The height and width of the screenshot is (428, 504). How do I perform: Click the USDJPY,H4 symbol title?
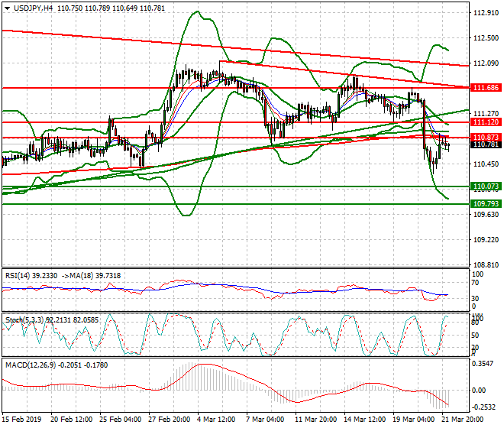pos(34,8)
